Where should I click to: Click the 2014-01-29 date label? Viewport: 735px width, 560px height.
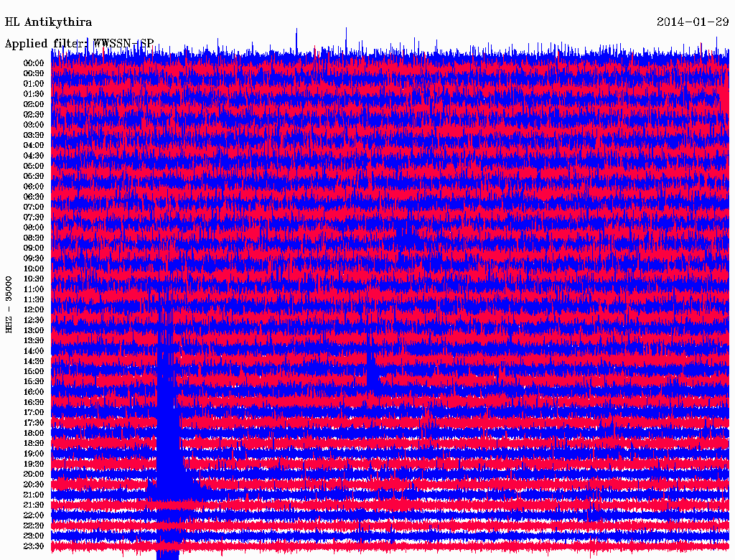[x=693, y=22]
